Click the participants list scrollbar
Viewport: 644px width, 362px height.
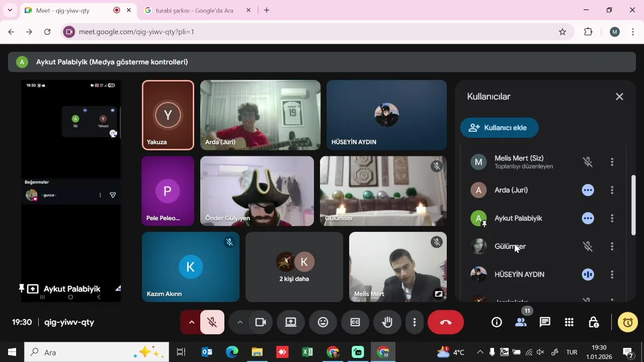(633, 205)
